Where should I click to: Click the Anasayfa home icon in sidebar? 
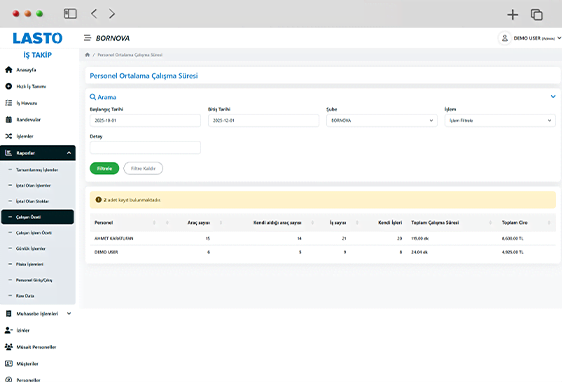[9, 70]
